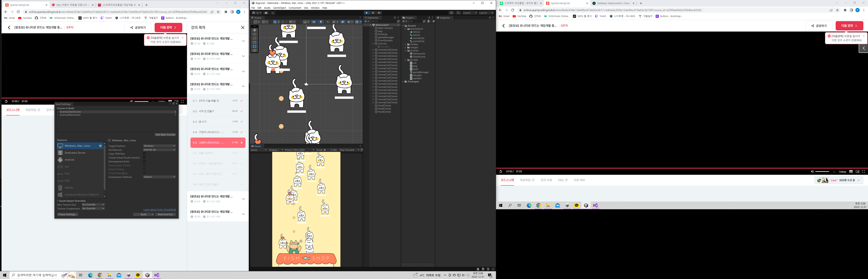
Task: Enable Create Visual Studio Solution checkbox
Action: 145,158
